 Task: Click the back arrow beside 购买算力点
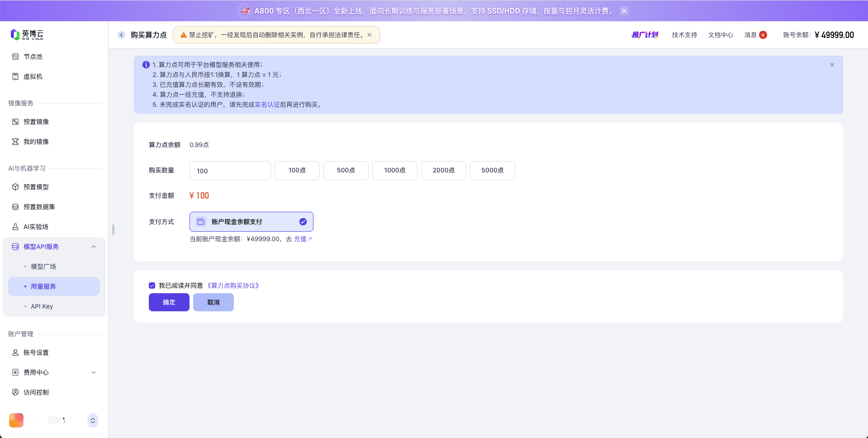(x=121, y=35)
